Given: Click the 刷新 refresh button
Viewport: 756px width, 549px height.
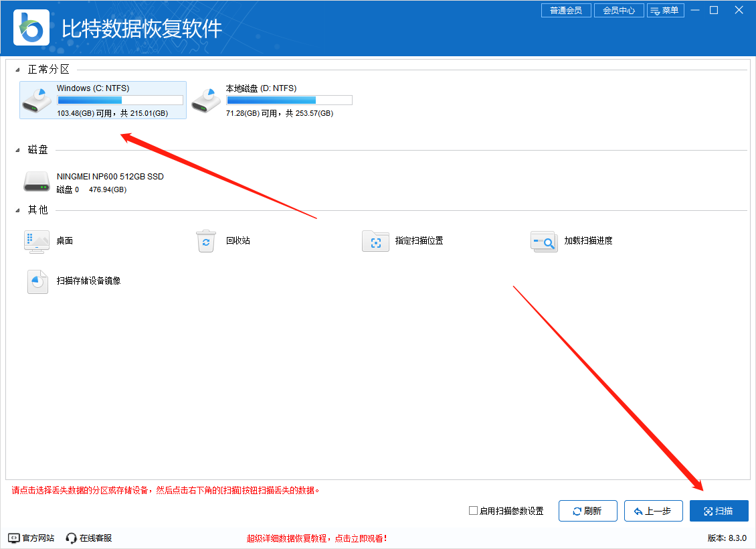Looking at the screenshot, I should (x=587, y=511).
